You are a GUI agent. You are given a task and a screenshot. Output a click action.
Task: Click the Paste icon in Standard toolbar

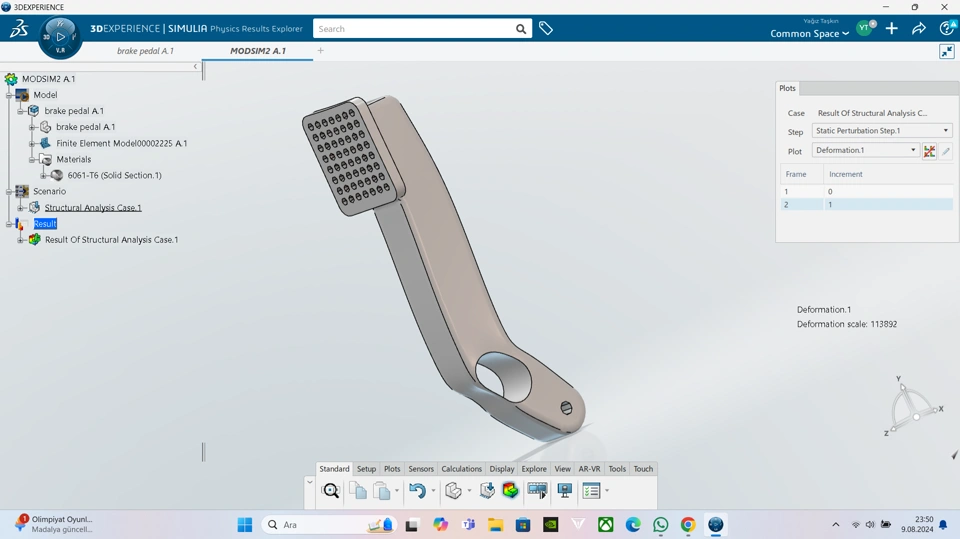click(x=381, y=491)
